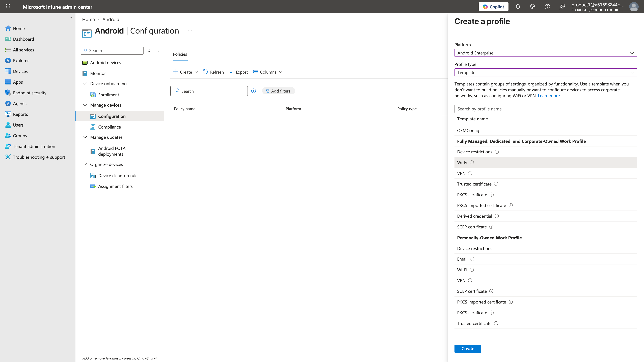Open the account avatar menu
This screenshot has height=362, width=644.
pyautogui.click(x=634, y=7)
